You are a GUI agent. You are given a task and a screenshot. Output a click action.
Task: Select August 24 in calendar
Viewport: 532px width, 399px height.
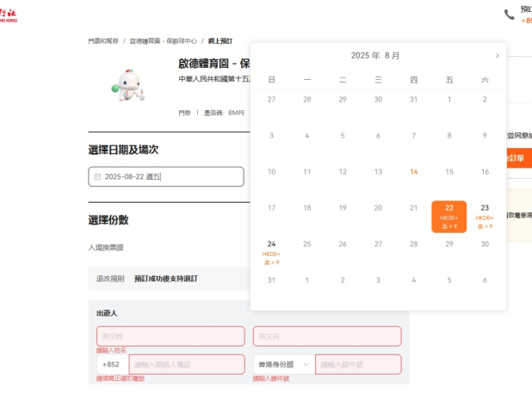[x=271, y=253]
